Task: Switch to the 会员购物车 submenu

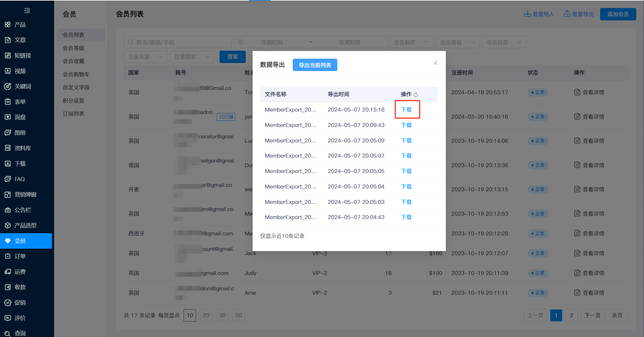Action: [x=76, y=74]
